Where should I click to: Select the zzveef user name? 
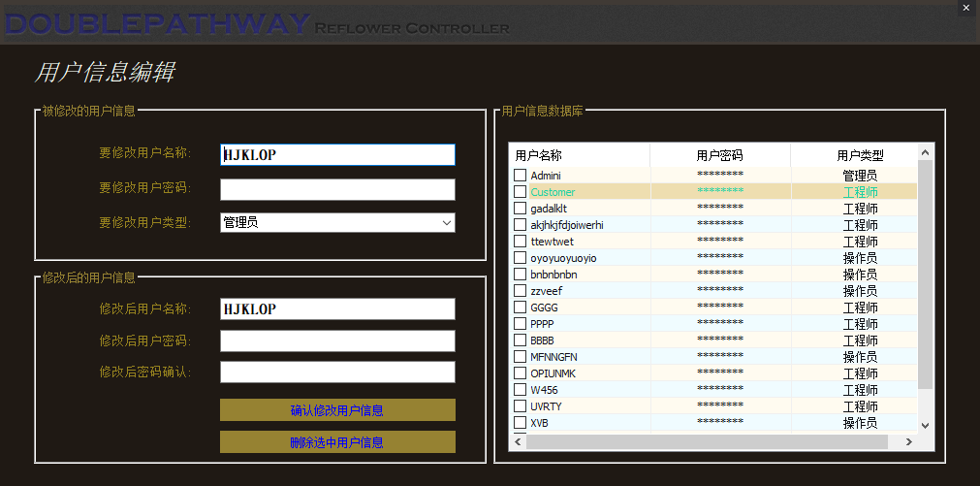[547, 291]
